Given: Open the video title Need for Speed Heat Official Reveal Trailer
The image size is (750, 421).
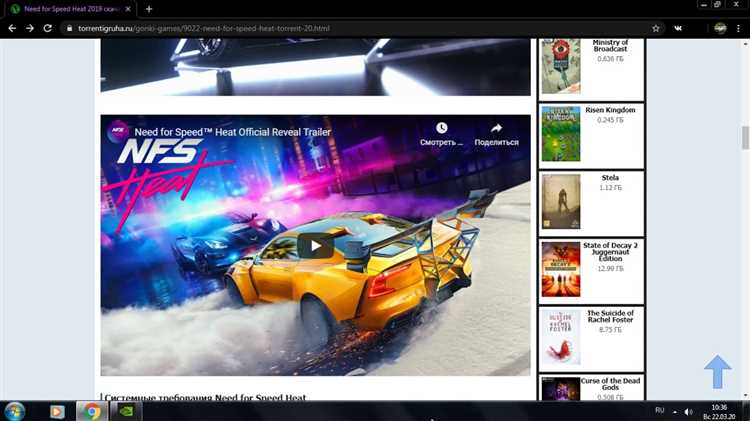Looking at the screenshot, I should pyautogui.click(x=232, y=132).
